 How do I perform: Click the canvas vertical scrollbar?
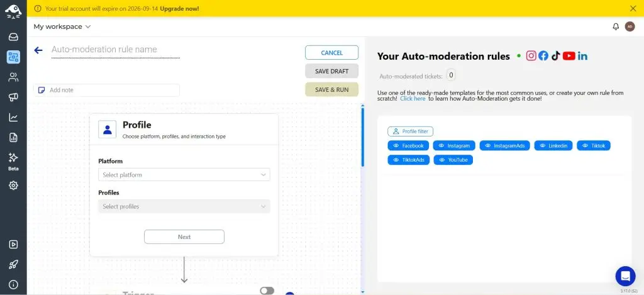pos(362,136)
